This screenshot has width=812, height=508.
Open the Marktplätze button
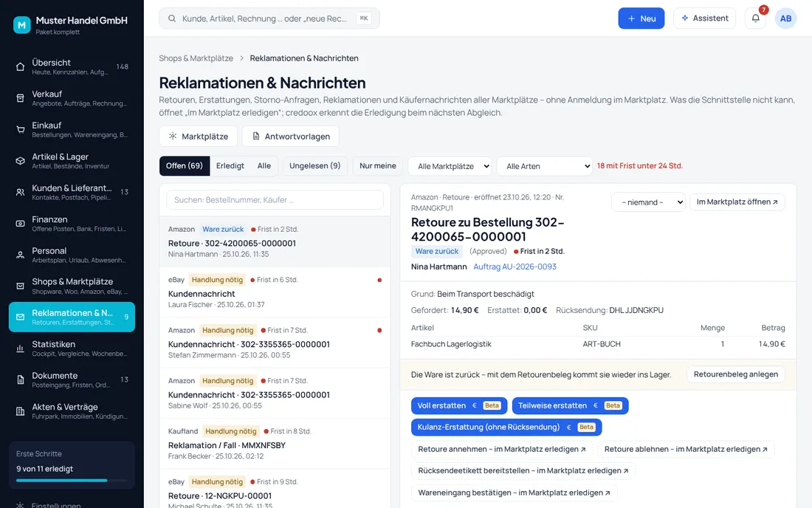(x=199, y=136)
